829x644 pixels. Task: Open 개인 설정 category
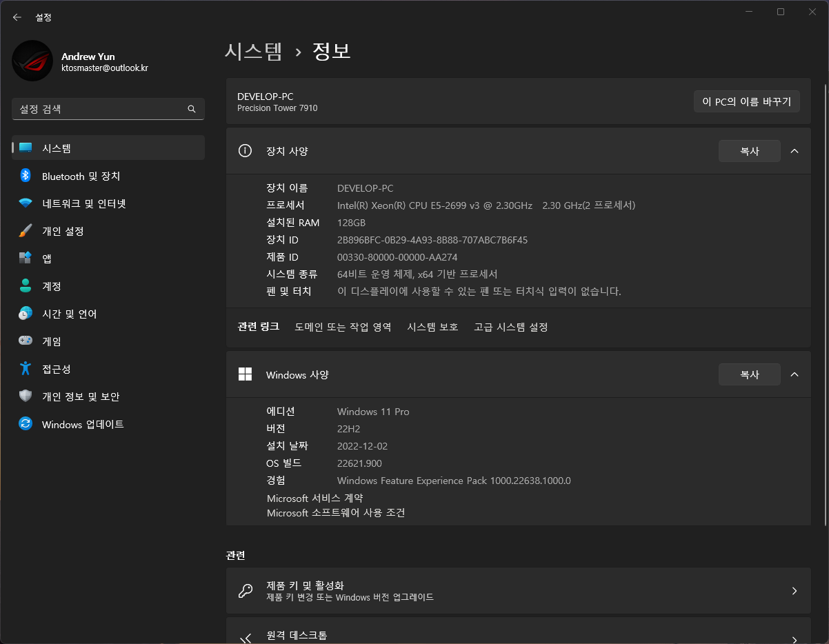108,231
